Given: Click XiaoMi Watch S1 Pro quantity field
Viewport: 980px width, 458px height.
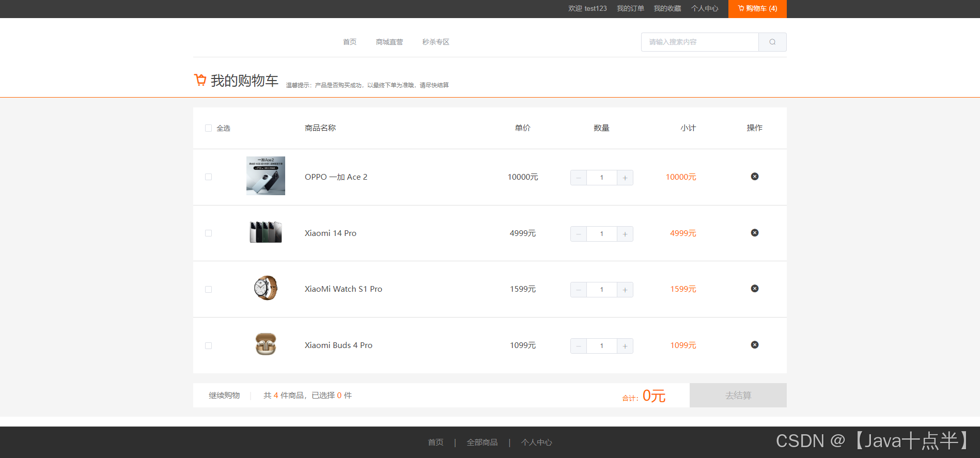Looking at the screenshot, I should (x=602, y=290).
